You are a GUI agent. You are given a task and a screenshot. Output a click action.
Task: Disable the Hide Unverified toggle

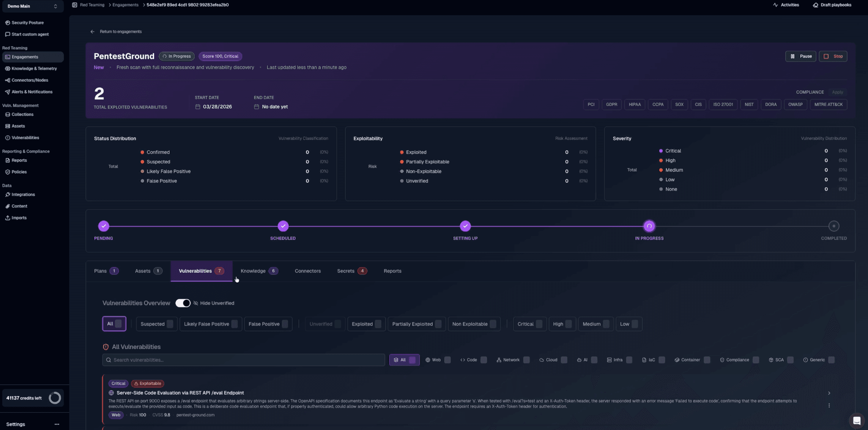click(183, 303)
